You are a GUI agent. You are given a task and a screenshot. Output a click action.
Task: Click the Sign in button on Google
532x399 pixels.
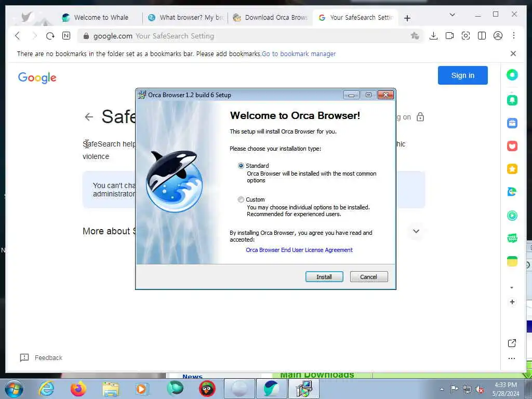[x=462, y=75]
